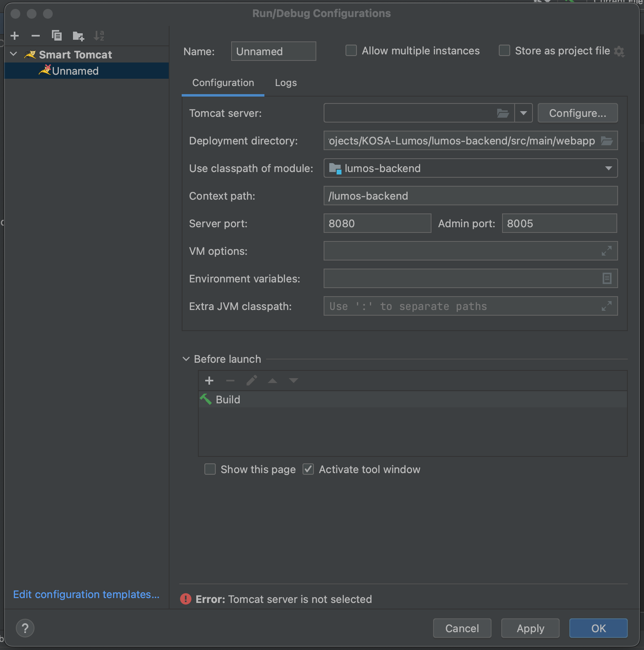
Task: Check Store as project file
Action: tap(504, 51)
